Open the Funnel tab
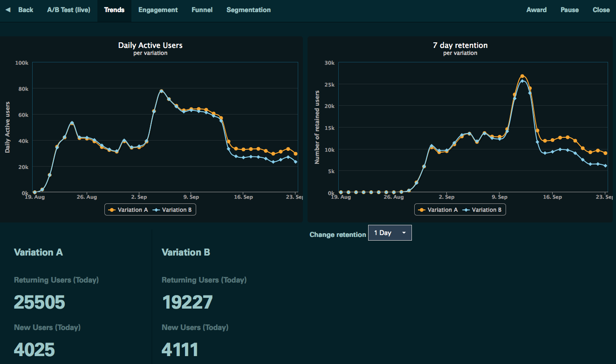 [202, 10]
